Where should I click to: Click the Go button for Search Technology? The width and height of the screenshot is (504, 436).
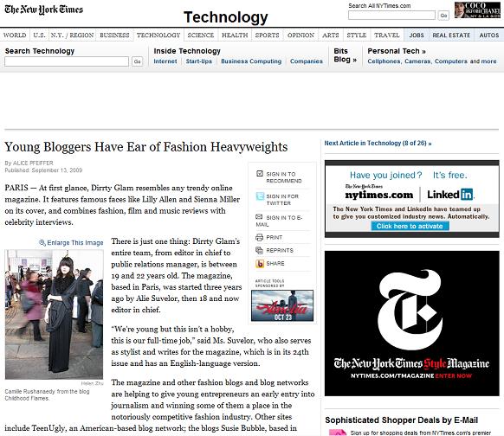pyautogui.click(x=137, y=61)
